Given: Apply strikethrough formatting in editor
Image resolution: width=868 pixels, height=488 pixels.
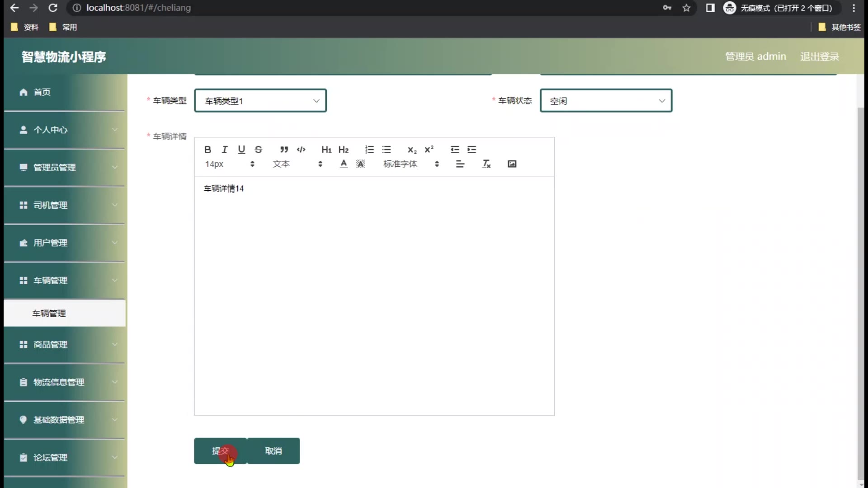Looking at the screenshot, I should pyautogui.click(x=258, y=150).
